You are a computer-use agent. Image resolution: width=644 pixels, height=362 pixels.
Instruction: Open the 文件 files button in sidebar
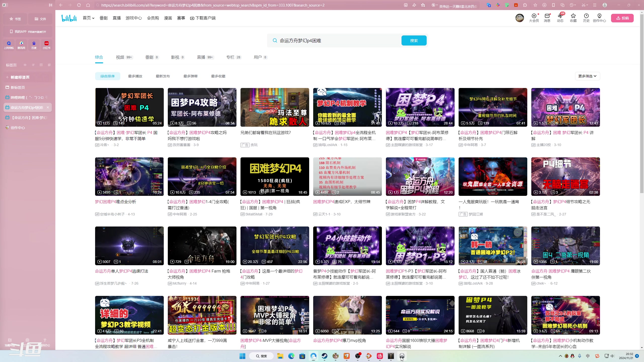(x=40, y=19)
